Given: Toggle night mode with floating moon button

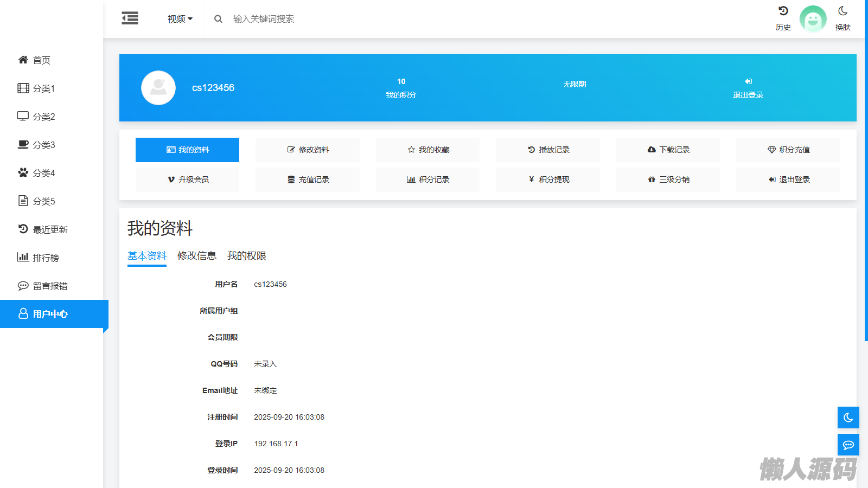Looking at the screenshot, I should tap(848, 418).
